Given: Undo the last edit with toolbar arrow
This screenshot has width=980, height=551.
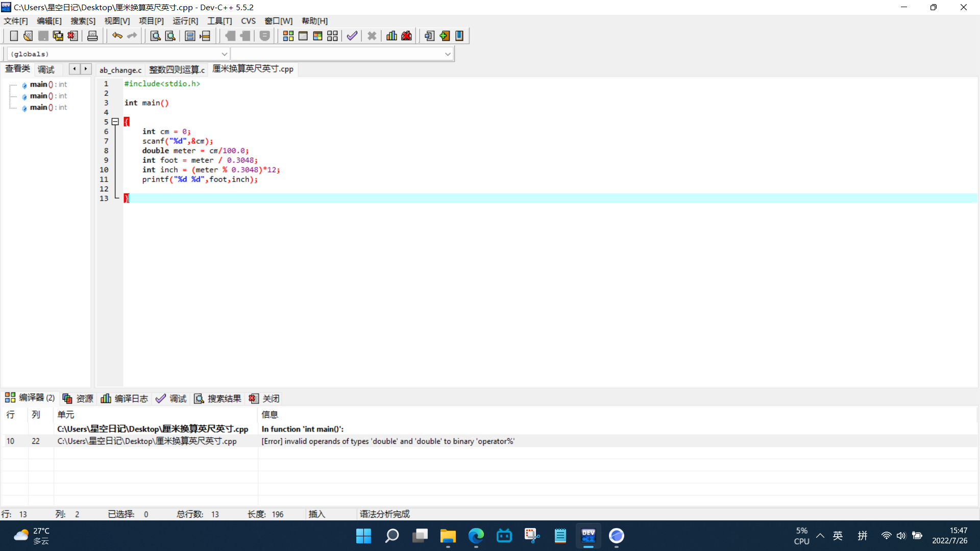Looking at the screenshot, I should point(117,36).
